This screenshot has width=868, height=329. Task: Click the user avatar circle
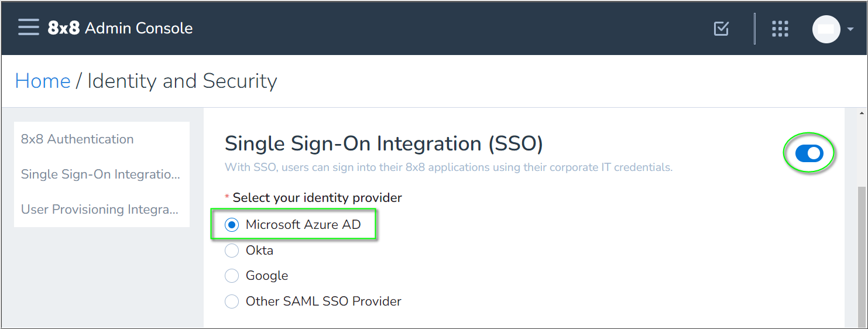826,29
